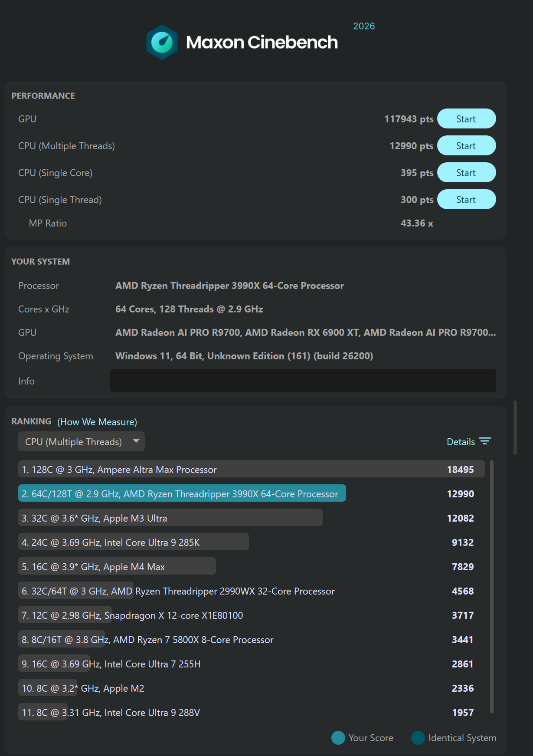
Task: Select the Apple M4 Max ranking row
Action: pos(252,566)
